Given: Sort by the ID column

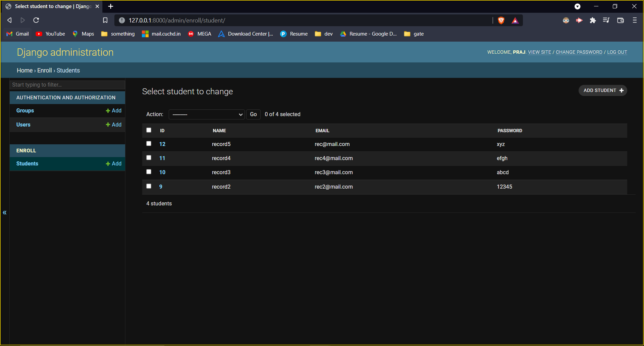Looking at the screenshot, I should pos(162,131).
